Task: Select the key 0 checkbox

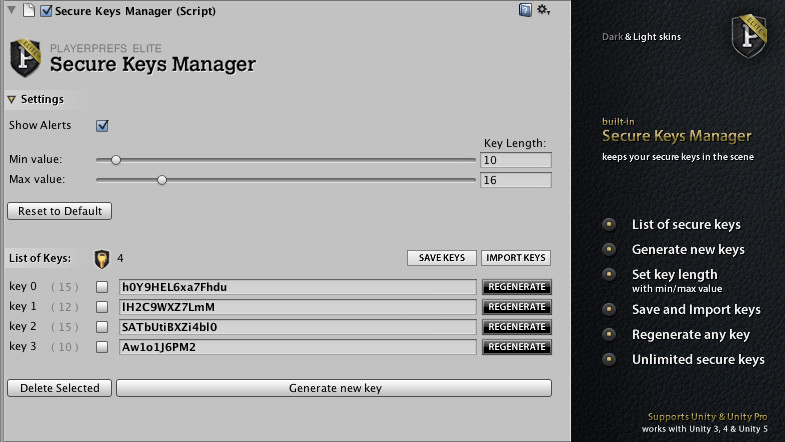Action: [102, 287]
